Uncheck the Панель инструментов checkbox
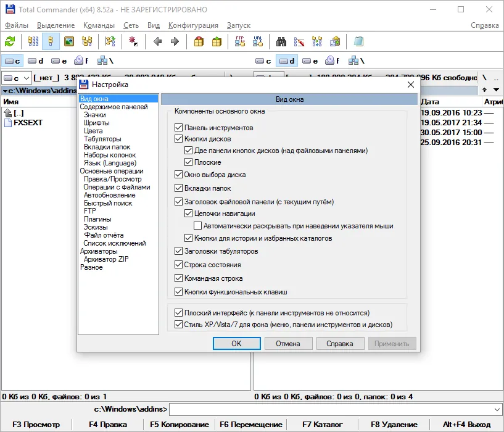The height and width of the screenshot is (432, 504). point(178,128)
